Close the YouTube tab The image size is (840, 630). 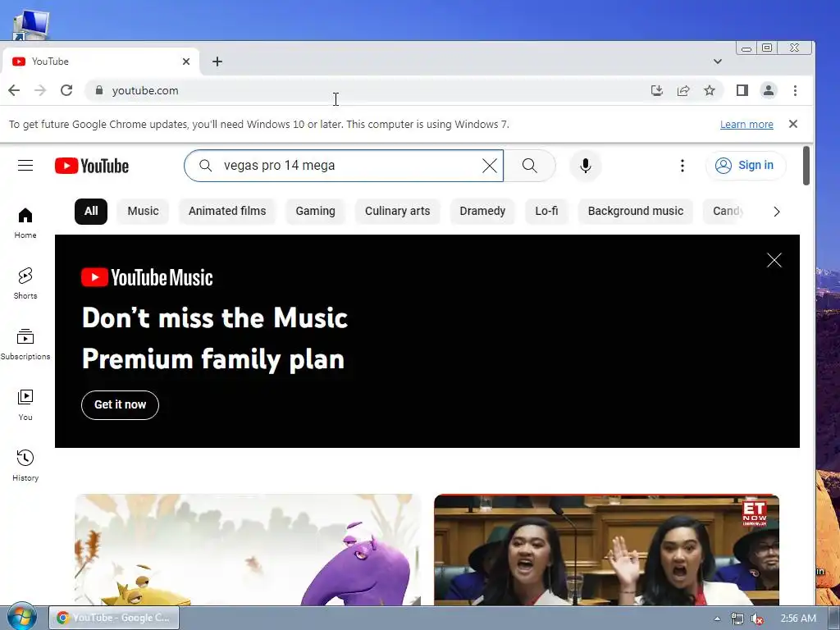click(x=186, y=62)
